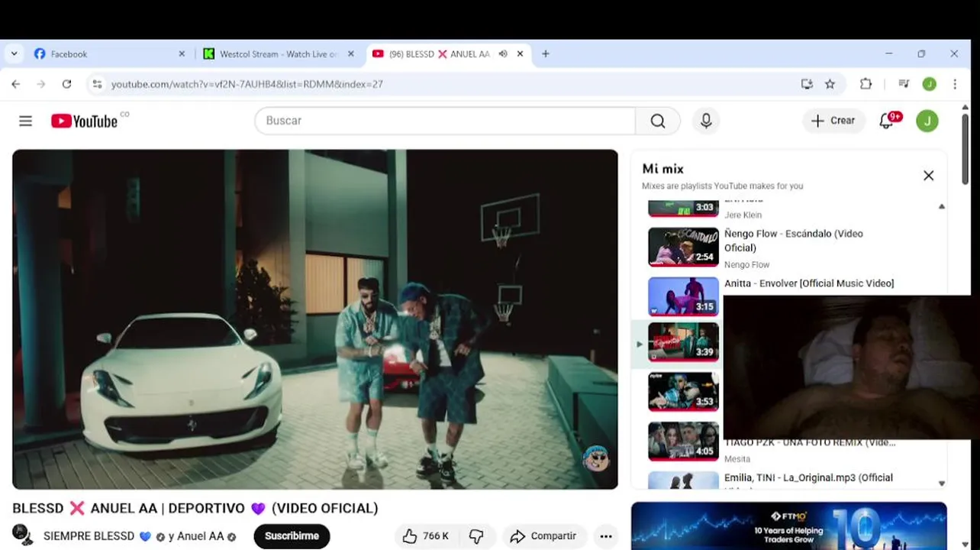Open the Chrome profile avatar
Image resolution: width=980 pixels, height=550 pixels.
pyautogui.click(x=929, y=84)
